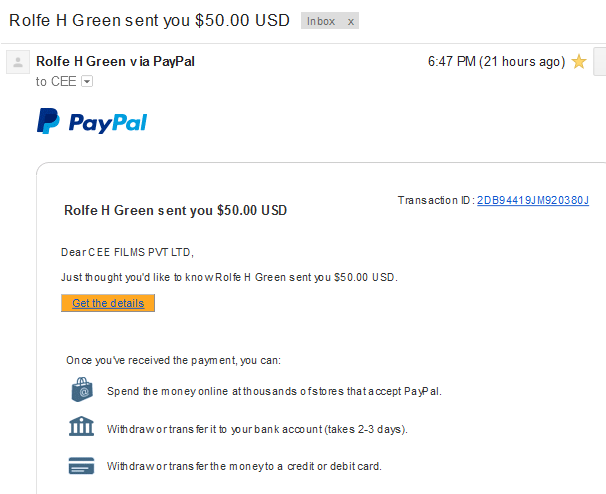Screen dimensions: 606x494
Task: Click the sender avatar placeholder icon
Action: (18, 62)
